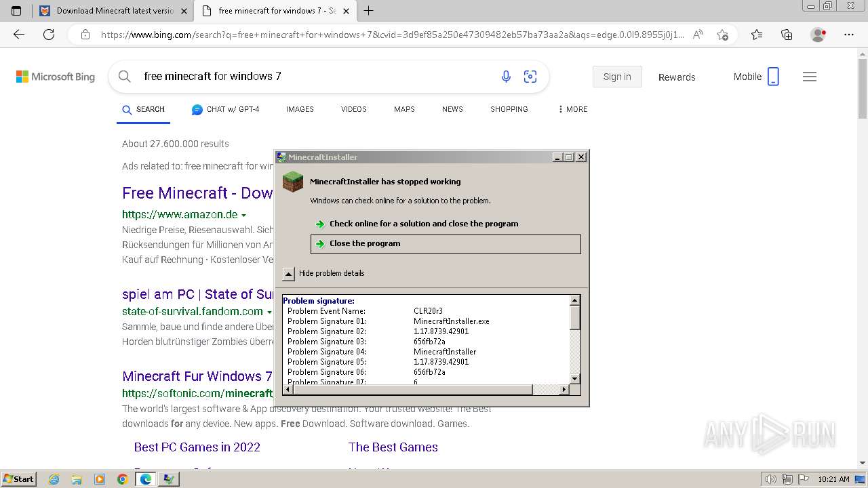Screen dimensions: 868x488
Task: Click the Mobile phone icon
Action: point(773,77)
